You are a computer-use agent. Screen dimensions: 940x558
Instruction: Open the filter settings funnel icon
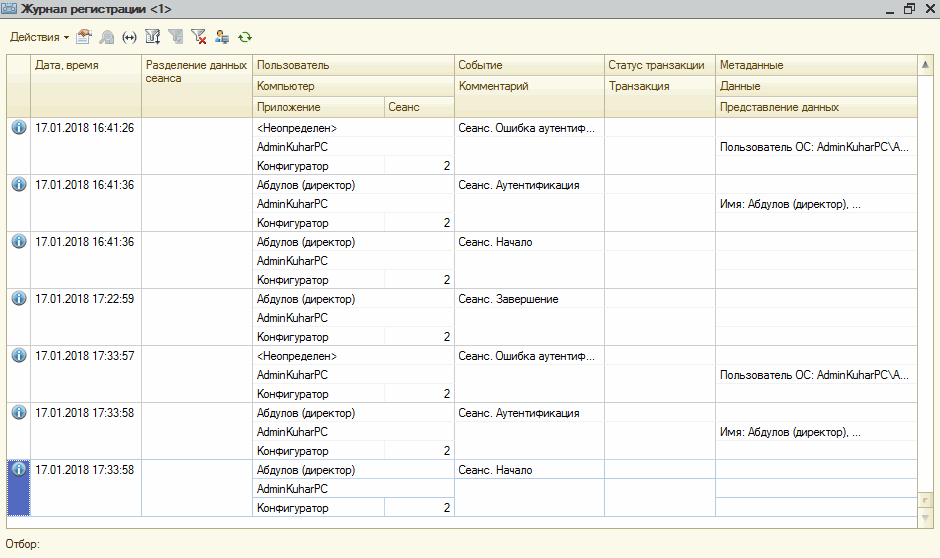[153, 37]
